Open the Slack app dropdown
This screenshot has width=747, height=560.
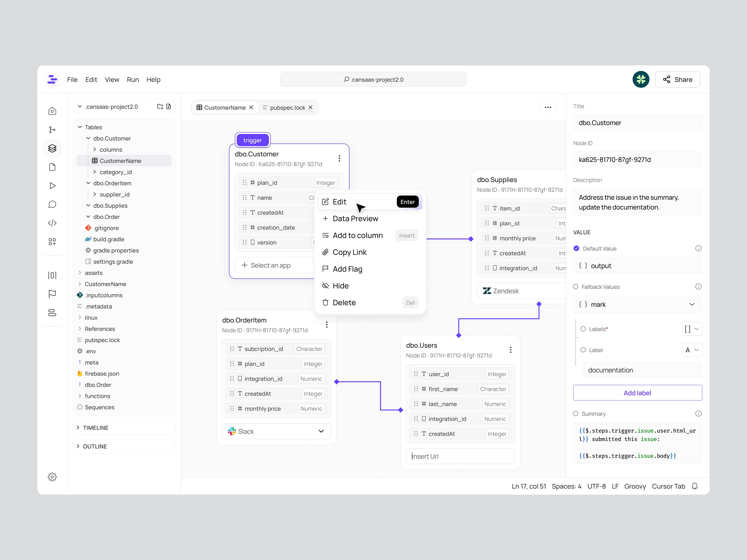[x=276, y=431]
